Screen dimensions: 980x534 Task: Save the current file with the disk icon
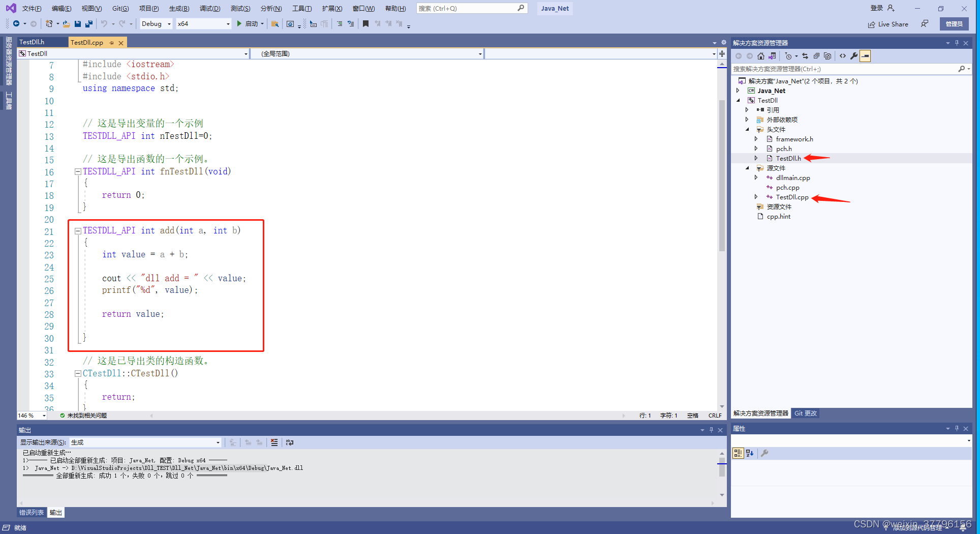(78, 24)
